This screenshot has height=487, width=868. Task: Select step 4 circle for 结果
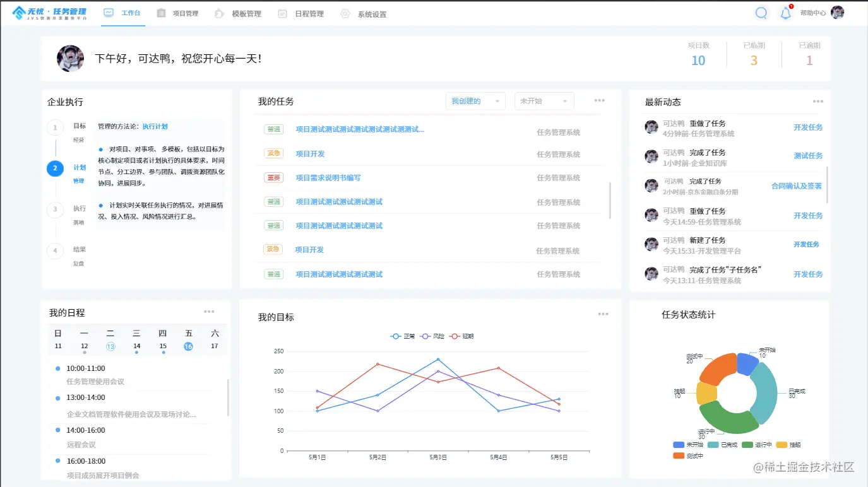point(55,250)
